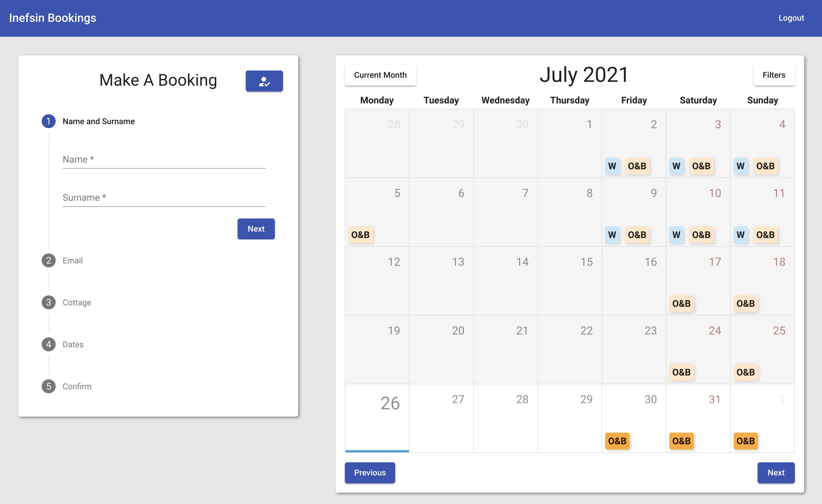Click the W badge on July 2
This screenshot has width=822, height=504.
[x=612, y=166]
